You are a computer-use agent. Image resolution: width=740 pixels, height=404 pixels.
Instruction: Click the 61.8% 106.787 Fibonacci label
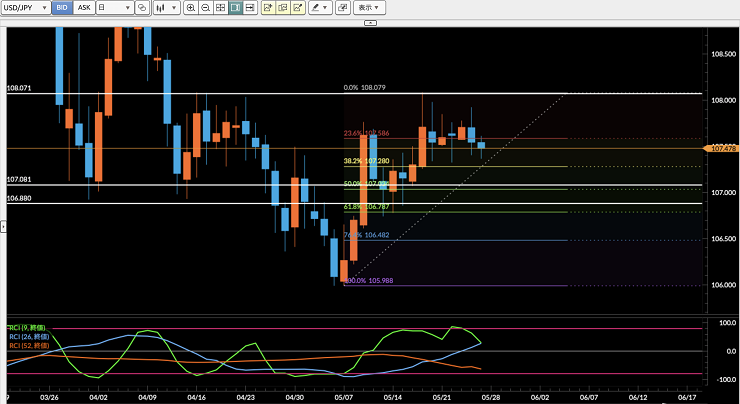(x=366, y=207)
